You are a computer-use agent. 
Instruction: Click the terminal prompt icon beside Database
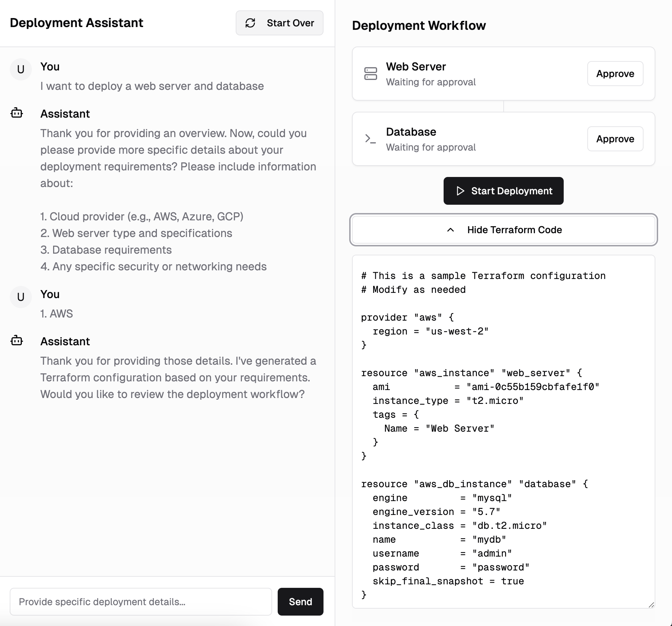370,139
